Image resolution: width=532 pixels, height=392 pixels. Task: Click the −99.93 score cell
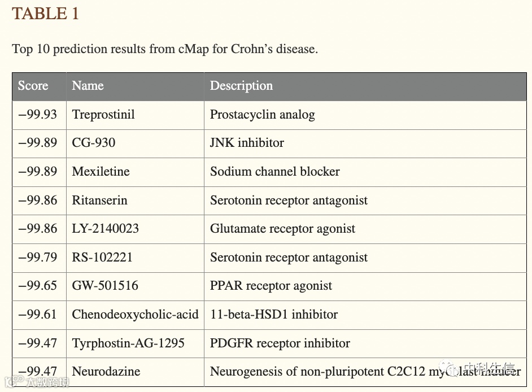point(38,114)
